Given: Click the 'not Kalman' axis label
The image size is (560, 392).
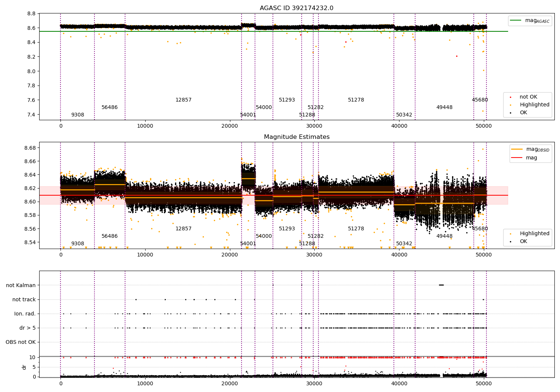Looking at the screenshot, I should (21, 285).
